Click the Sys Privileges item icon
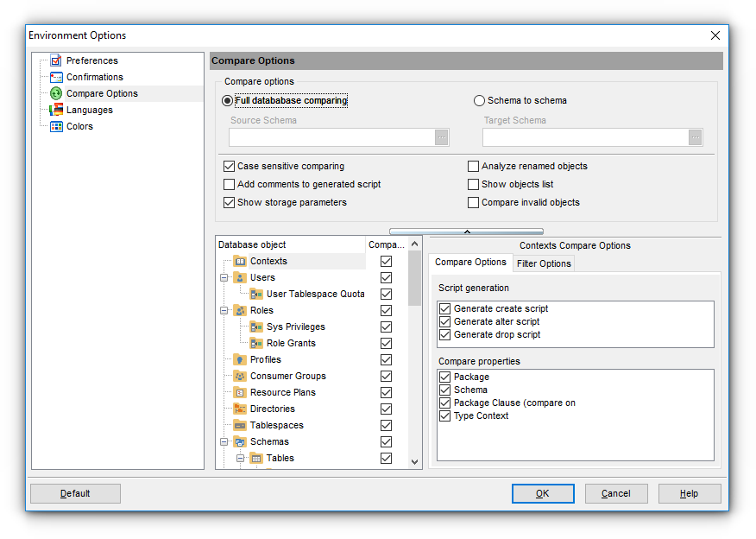Viewport: 756px width, 539px height. 256,327
